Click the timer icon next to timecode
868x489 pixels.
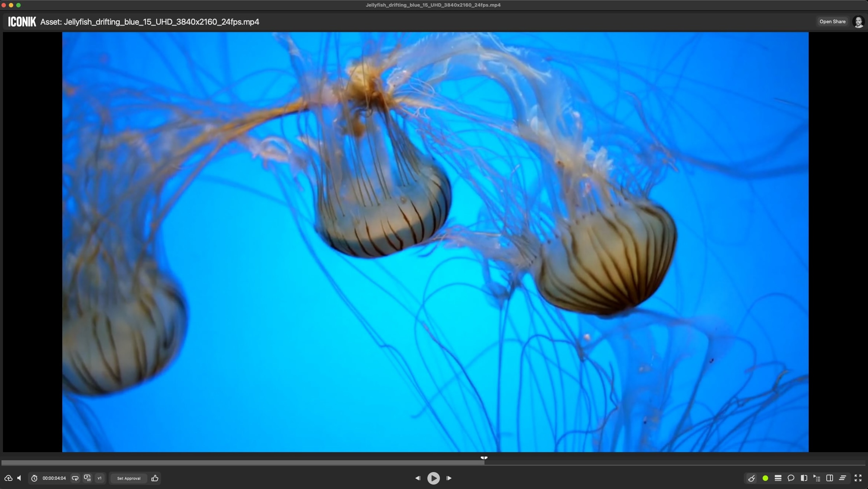pos(34,478)
